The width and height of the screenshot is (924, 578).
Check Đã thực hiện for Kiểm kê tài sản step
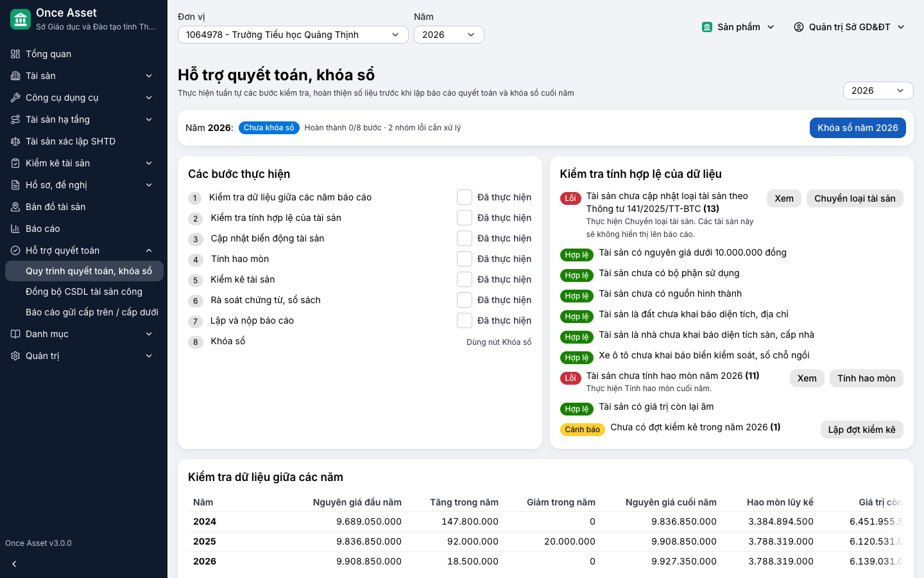coord(465,279)
